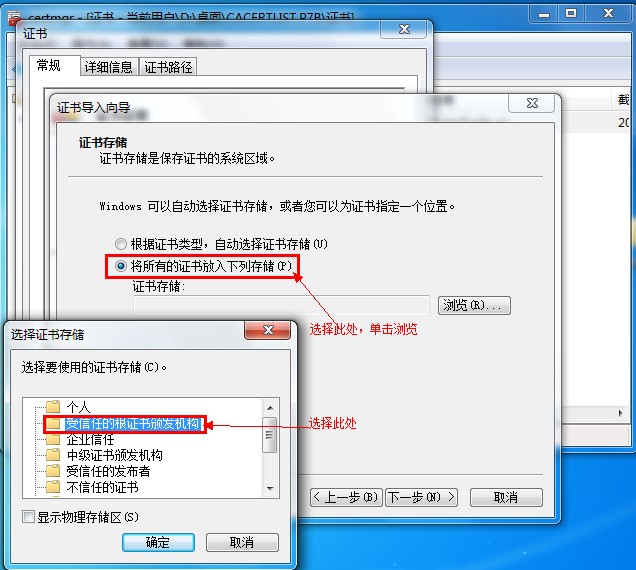Click the 证书存储 text field
This screenshot has height=570, width=636.
pyautogui.click(x=281, y=305)
